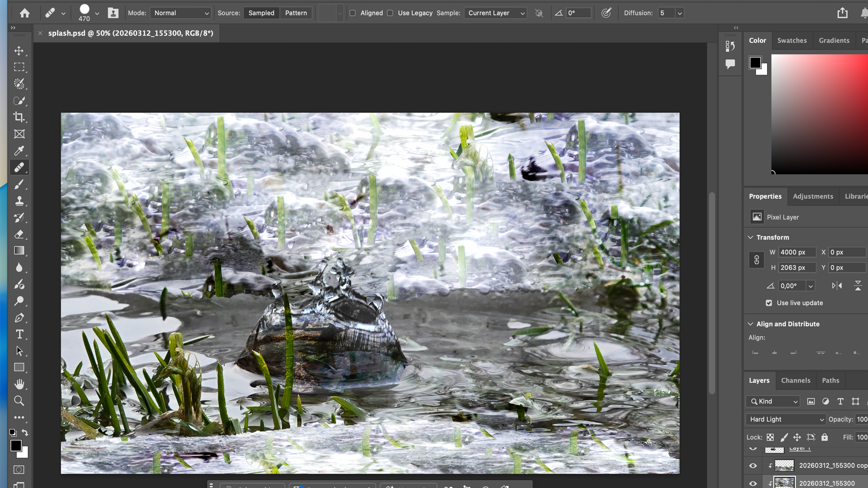This screenshot has height=488, width=868.
Task: Select the Crop tool
Action: 19,117
